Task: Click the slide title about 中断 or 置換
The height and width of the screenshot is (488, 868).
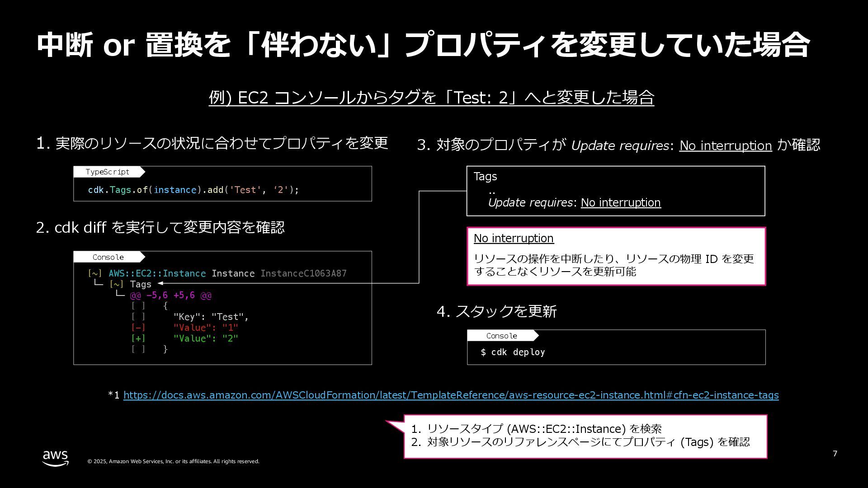Action: 423,45
